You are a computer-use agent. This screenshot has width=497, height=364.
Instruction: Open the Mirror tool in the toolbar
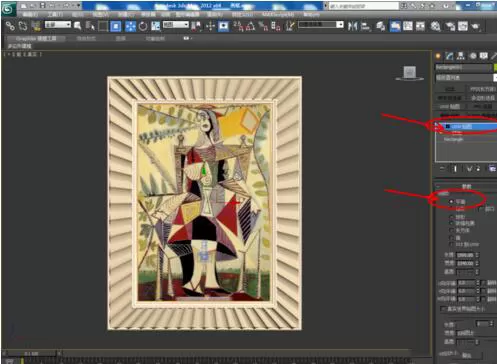pyautogui.click(x=352, y=26)
